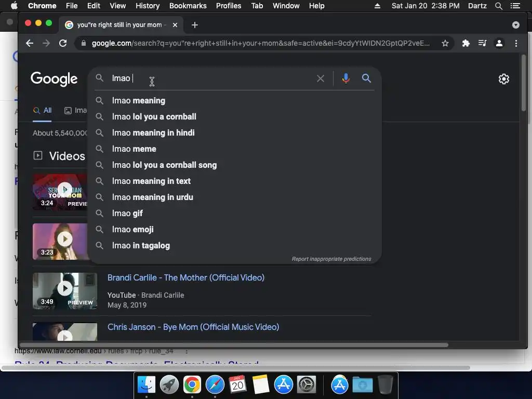Image resolution: width=532 pixels, height=399 pixels.
Task: Click the clock Sat Jan 20 2:38 PM
Action: point(425,6)
